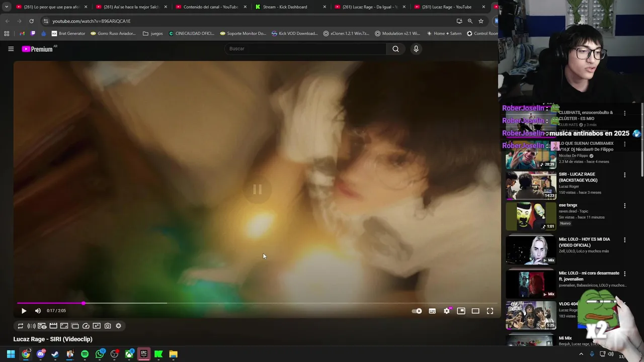Viewport: 644px width, 362px height.
Task: Open 'ese txngx' recommended video thumbnail
Action: pos(531,216)
